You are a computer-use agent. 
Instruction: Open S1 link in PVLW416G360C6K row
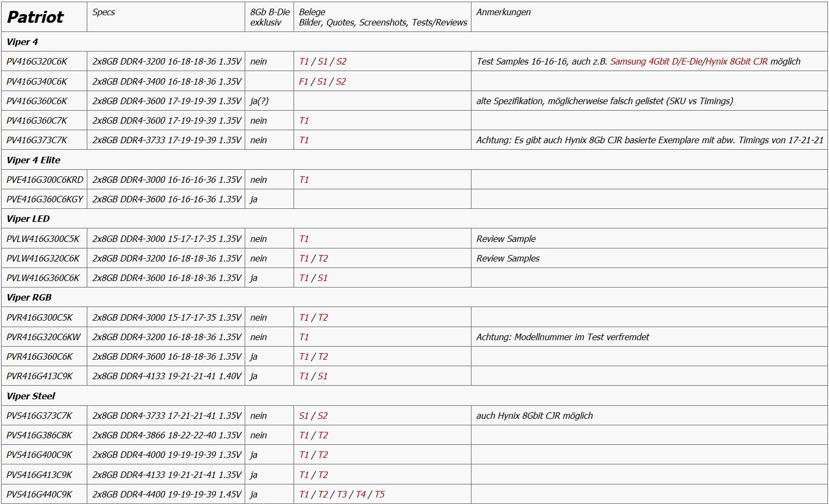coord(322,278)
